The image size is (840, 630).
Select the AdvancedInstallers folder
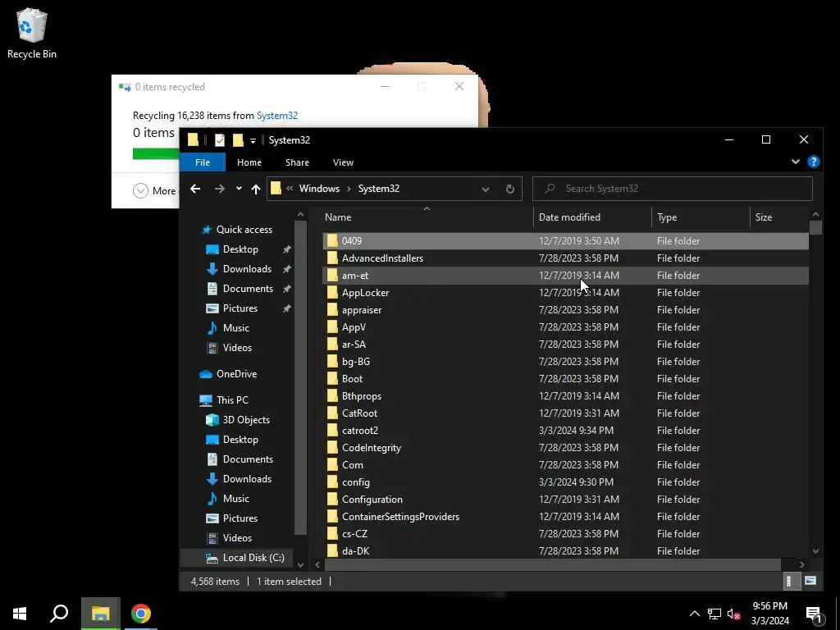[x=565, y=258]
